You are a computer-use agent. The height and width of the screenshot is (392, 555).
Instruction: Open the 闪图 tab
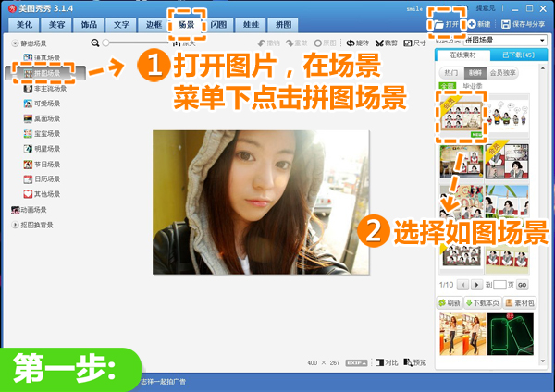(x=218, y=25)
